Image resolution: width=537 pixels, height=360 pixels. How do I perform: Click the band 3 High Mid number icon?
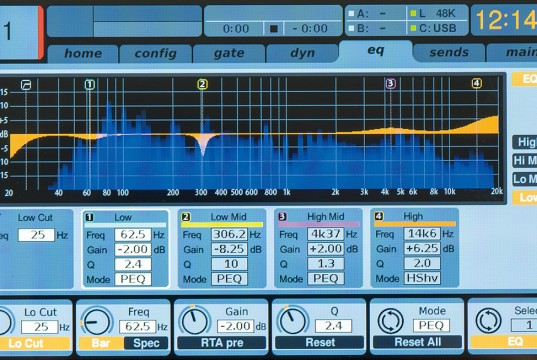pyautogui.click(x=282, y=216)
